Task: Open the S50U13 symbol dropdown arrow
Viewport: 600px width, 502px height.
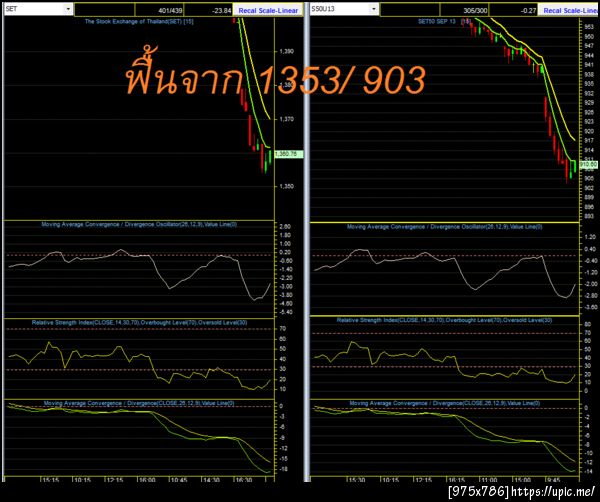Action: click(x=373, y=9)
